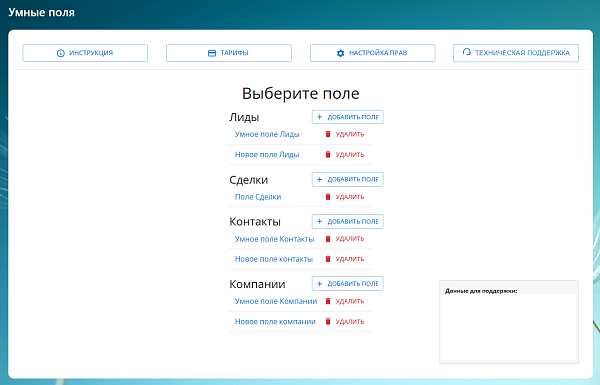Click the trash icon beside Новое поле компании
The height and width of the screenshot is (385, 600).
328,321
